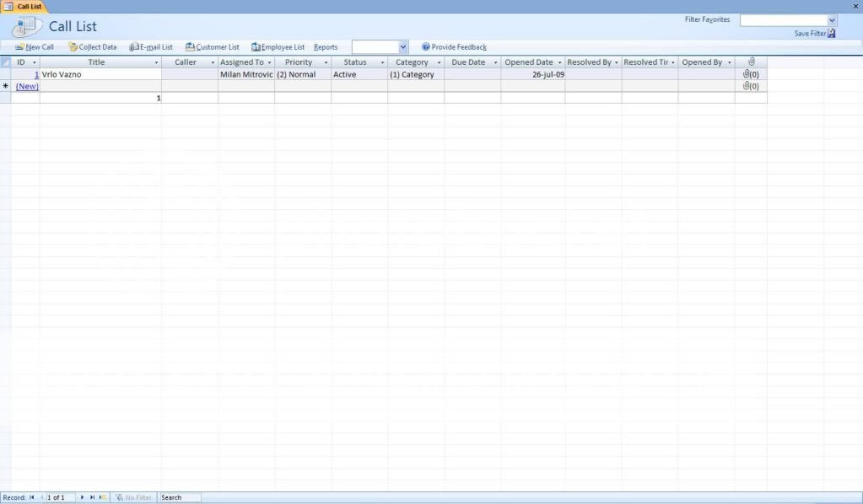Open the Priority column filter arrow
The width and height of the screenshot is (863, 504).
tap(326, 62)
